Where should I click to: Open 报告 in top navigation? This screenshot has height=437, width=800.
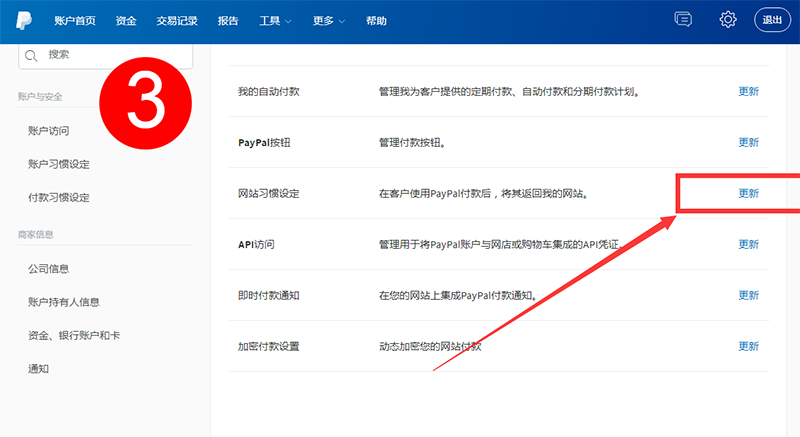228,20
